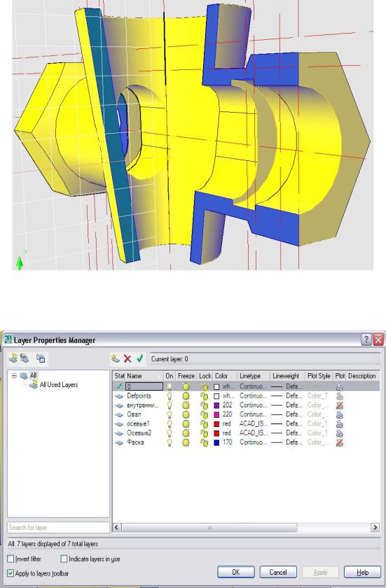Open plot style for осевые1 layer
Viewport: 386px width, 588px height.
318,423
